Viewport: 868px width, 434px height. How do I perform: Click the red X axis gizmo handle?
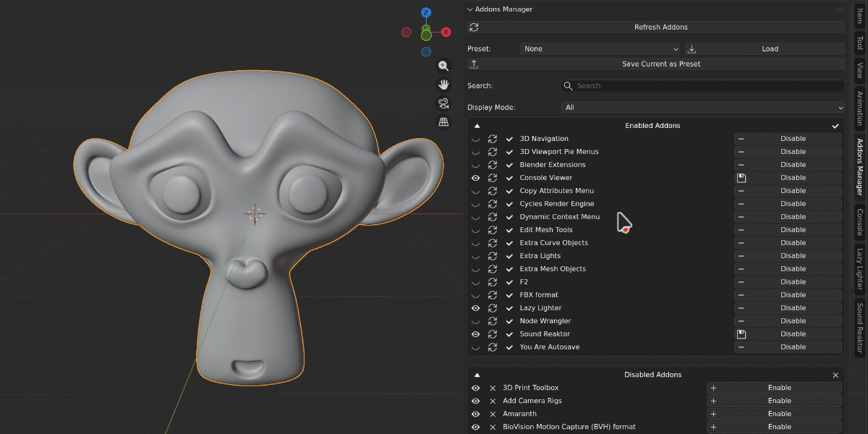[x=446, y=32]
